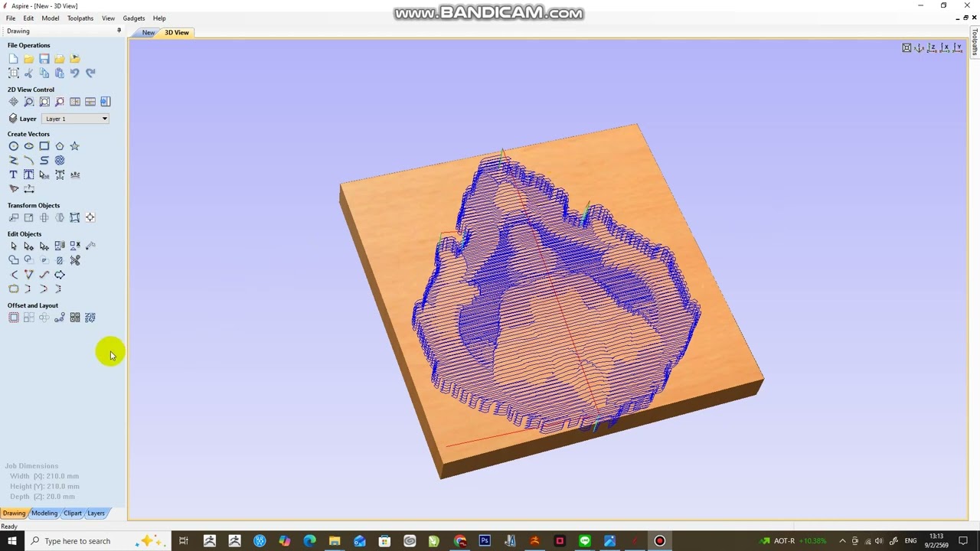The height and width of the screenshot is (551, 980).
Task: Save the file using the floppy disk icon
Action: point(44,59)
